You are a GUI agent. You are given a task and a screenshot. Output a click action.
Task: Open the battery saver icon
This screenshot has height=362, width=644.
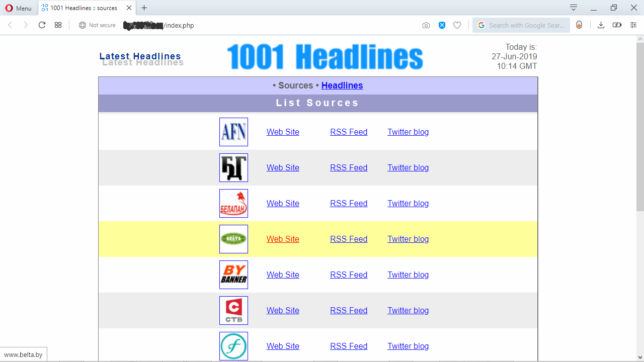click(617, 25)
